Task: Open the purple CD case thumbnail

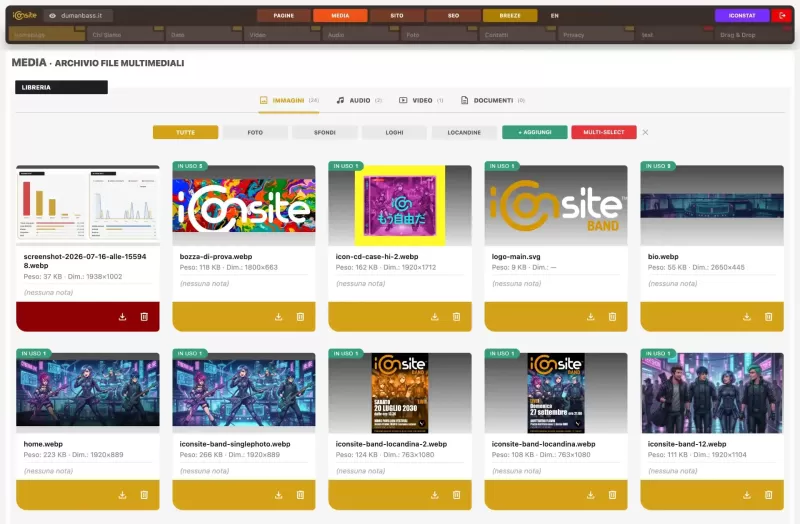Action: [x=400, y=206]
